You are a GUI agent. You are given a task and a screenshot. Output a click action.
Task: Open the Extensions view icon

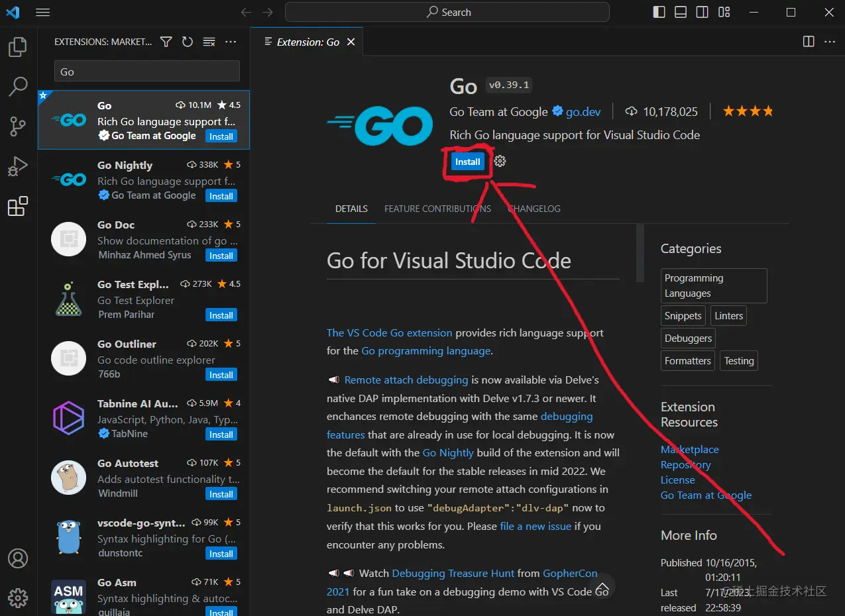(x=18, y=206)
